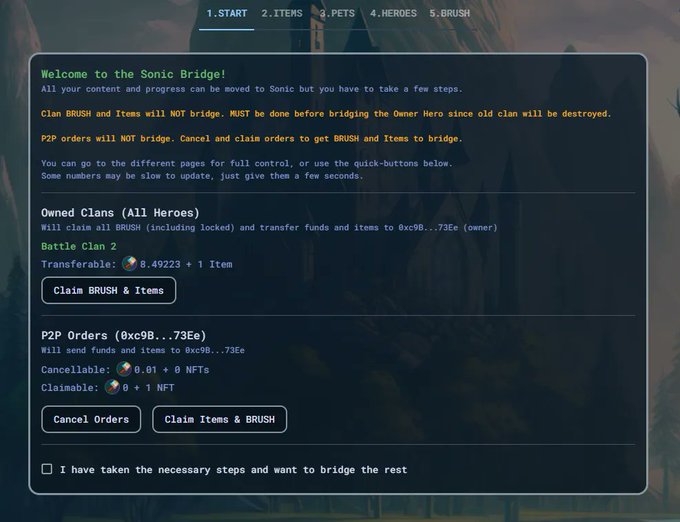Click 'Will send funds and items' line
Screen dimensions: 680x522
pos(143,350)
